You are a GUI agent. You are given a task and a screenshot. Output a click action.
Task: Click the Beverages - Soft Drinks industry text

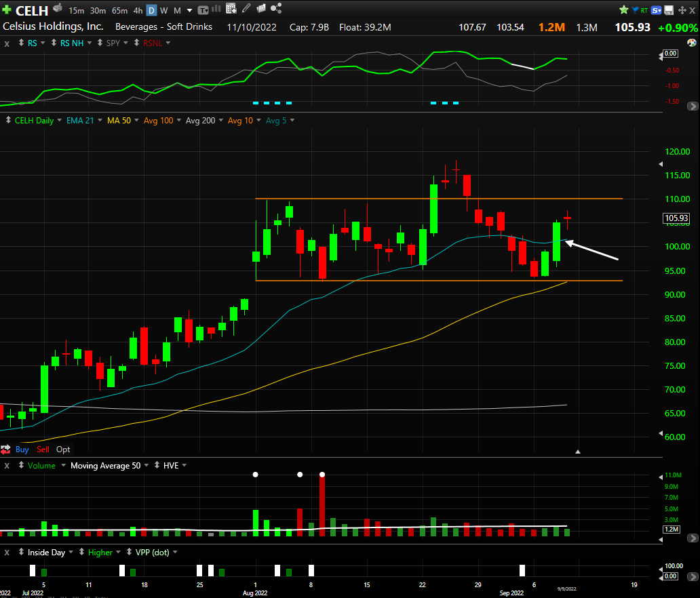point(164,26)
